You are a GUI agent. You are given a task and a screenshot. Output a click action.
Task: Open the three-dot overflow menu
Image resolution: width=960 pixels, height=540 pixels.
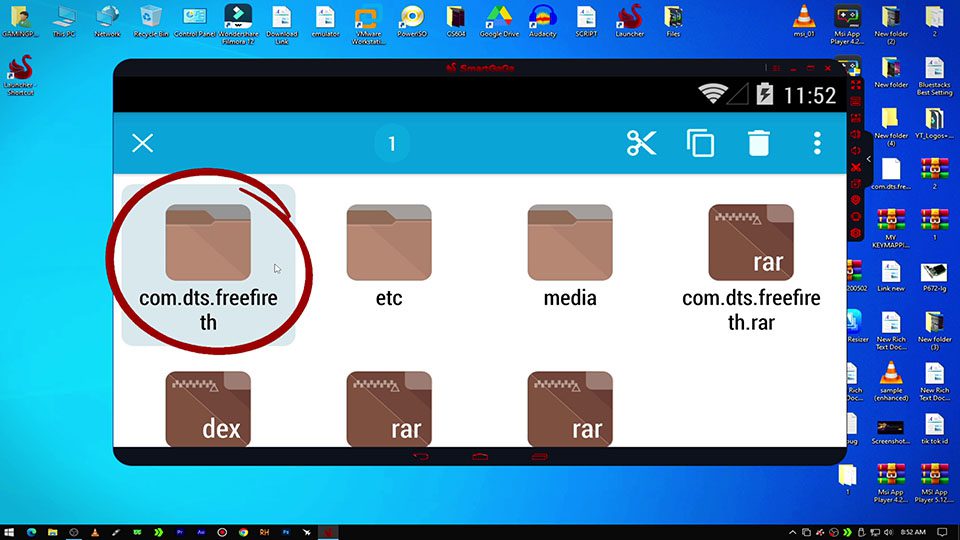[x=817, y=144]
